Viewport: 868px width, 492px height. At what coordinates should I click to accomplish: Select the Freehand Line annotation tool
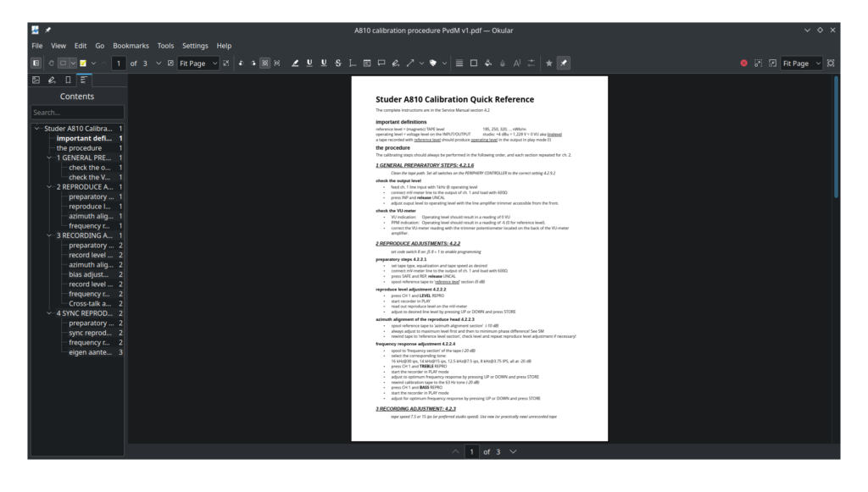(x=396, y=64)
